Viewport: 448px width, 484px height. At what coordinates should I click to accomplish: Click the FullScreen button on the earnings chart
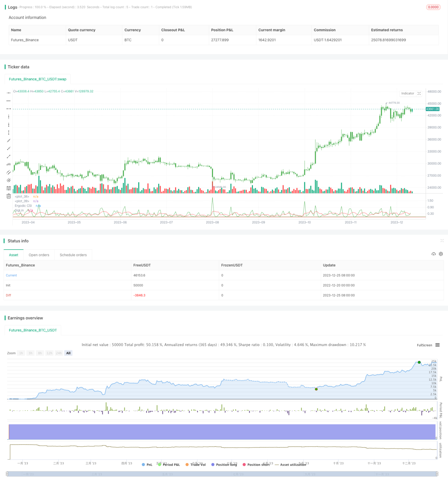pos(424,345)
